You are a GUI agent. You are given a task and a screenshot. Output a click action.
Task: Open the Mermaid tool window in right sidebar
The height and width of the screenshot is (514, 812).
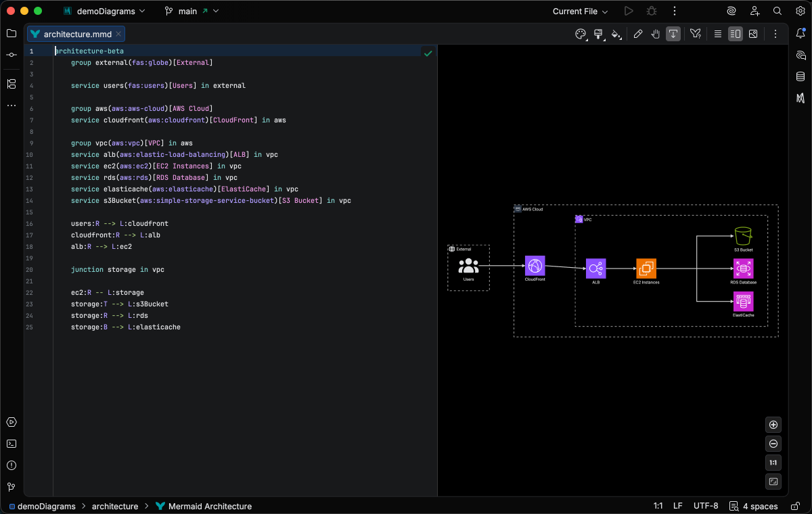(800, 98)
